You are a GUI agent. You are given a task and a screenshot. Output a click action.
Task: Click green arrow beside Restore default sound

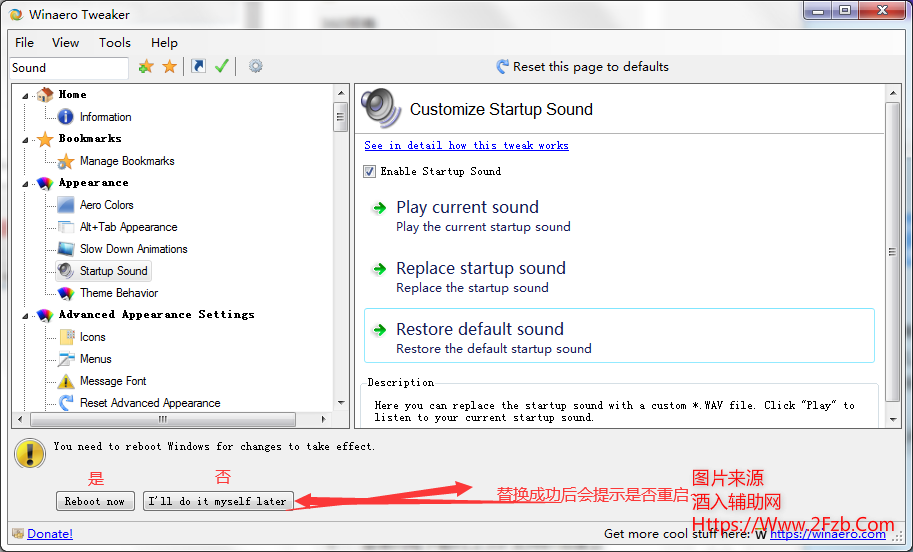coord(380,330)
